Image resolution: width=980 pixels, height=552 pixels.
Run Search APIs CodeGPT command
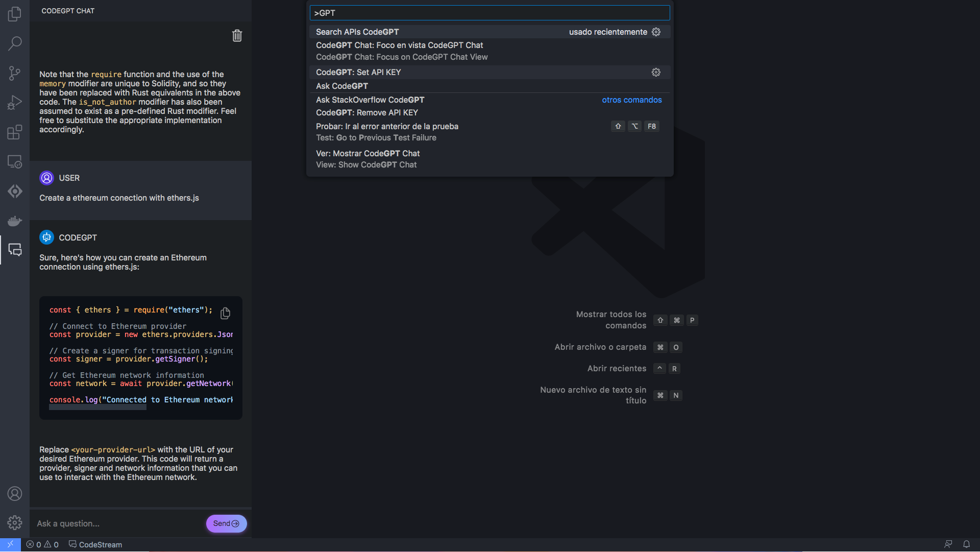pyautogui.click(x=489, y=32)
